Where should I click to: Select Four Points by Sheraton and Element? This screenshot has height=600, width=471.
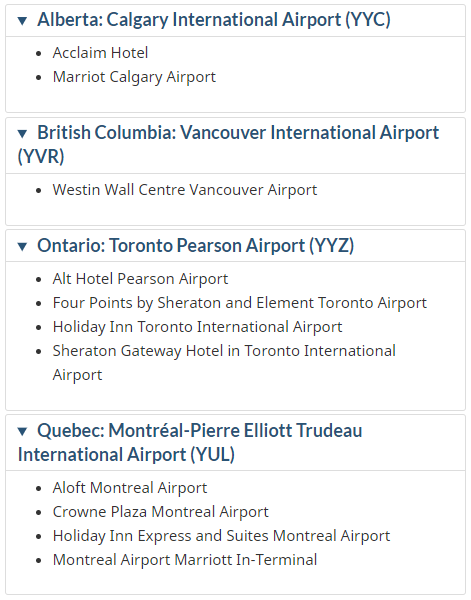(240, 303)
